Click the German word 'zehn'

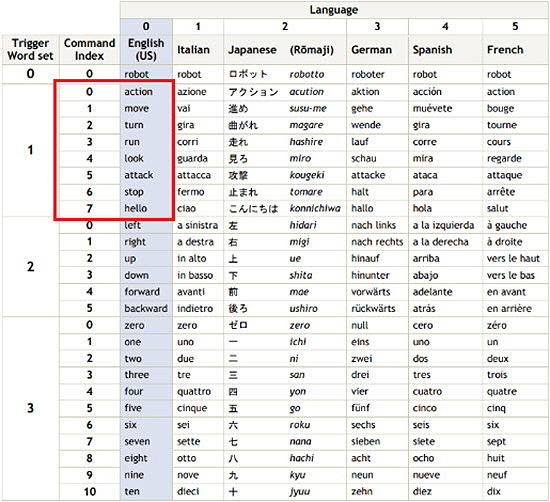coord(361,491)
